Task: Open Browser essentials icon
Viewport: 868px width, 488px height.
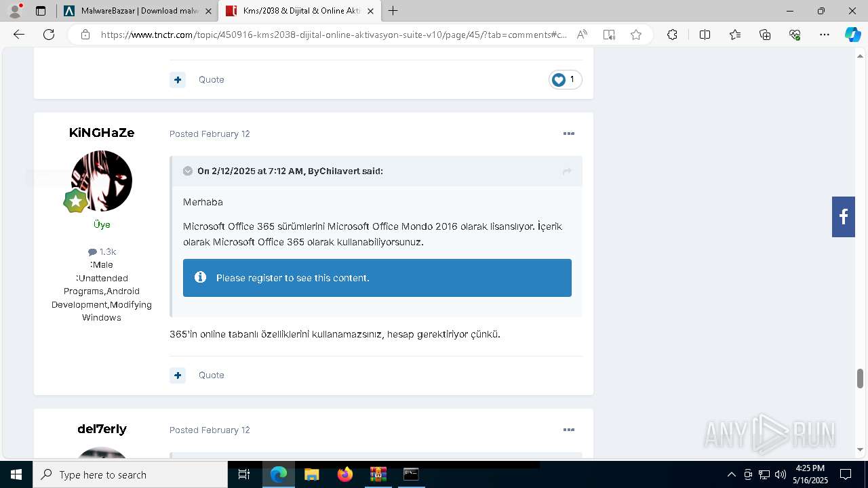Action: pos(795,35)
